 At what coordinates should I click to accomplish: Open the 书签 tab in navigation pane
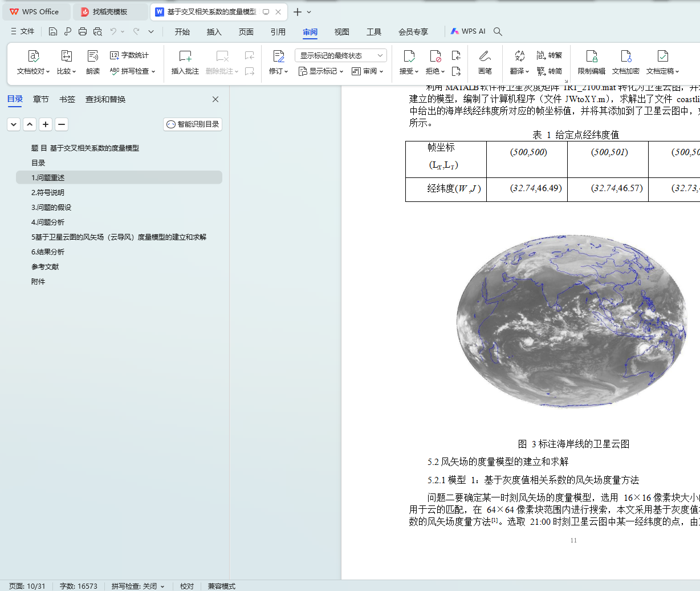pos(67,99)
